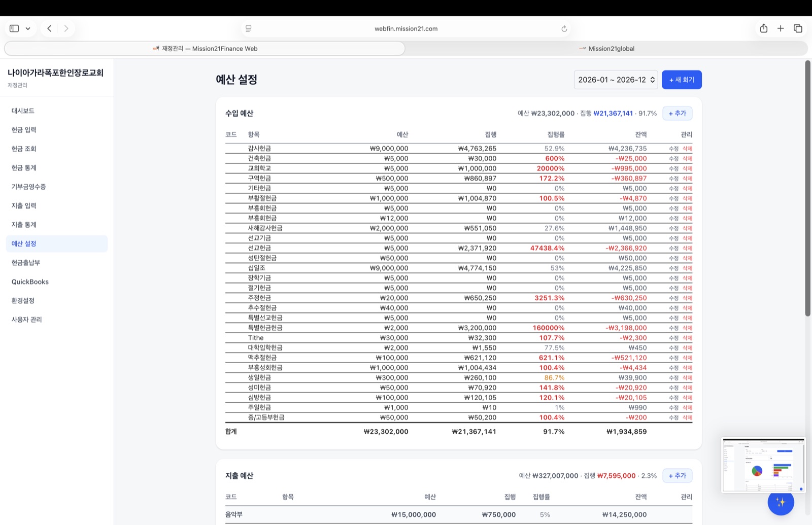Open the sidebar tab group chevron

28,28
